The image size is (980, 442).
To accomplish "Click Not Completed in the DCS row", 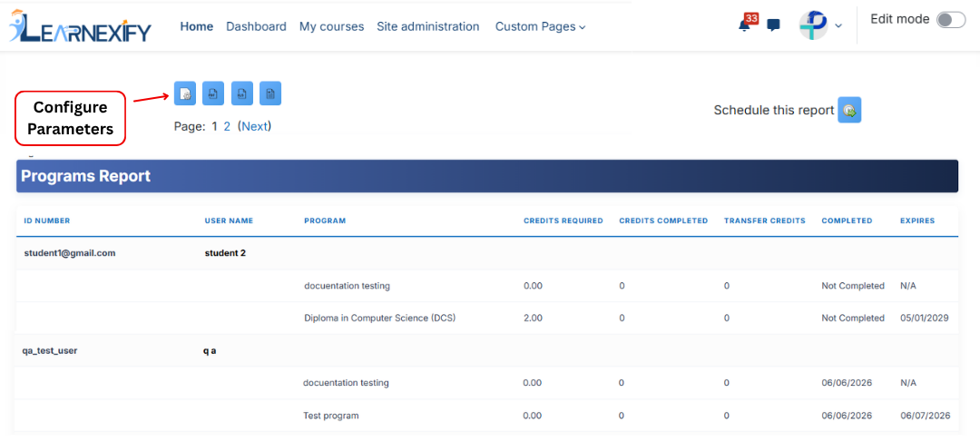I will pos(853,319).
